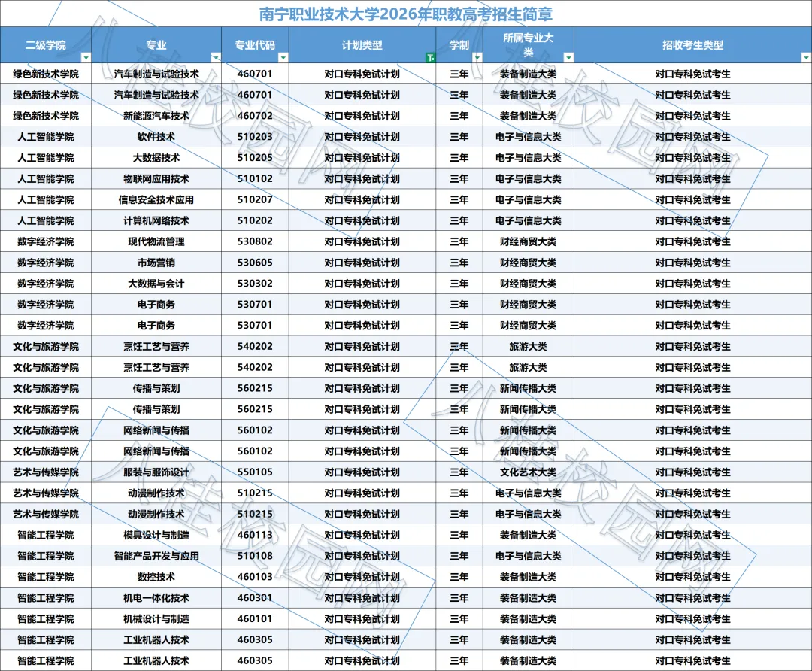Open the 所属专业大类 column filter dropdown
Viewport: 812px width, 671px height.
pyautogui.click(x=568, y=57)
